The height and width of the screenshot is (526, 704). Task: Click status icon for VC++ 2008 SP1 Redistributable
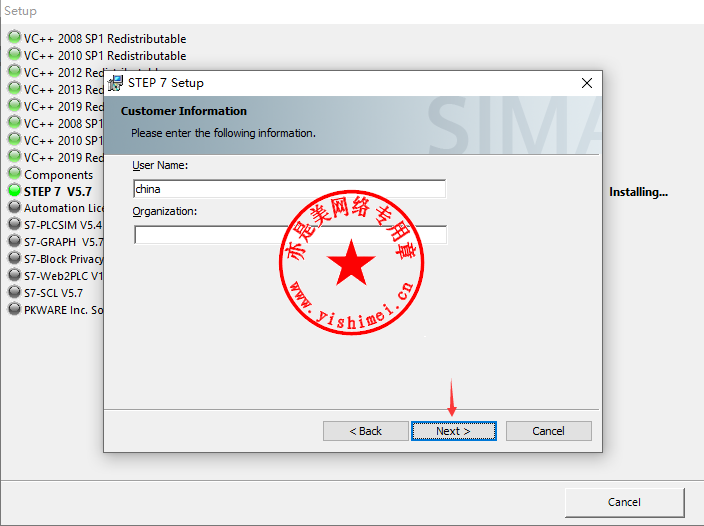[14, 37]
